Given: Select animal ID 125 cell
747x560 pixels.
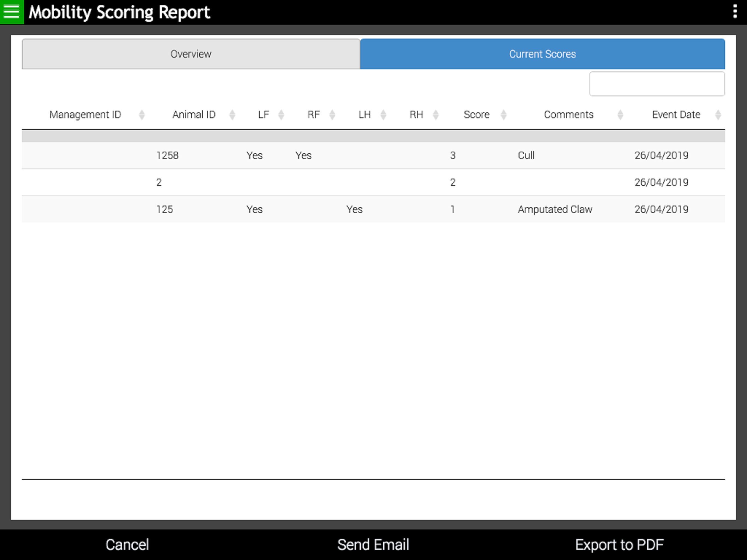Looking at the screenshot, I should 164,209.
